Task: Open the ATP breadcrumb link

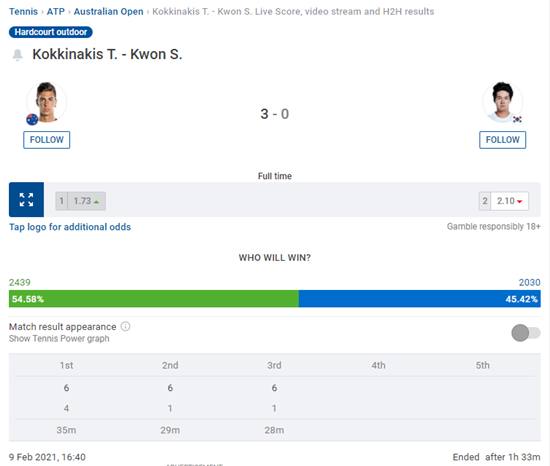Action: pyautogui.click(x=56, y=12)
